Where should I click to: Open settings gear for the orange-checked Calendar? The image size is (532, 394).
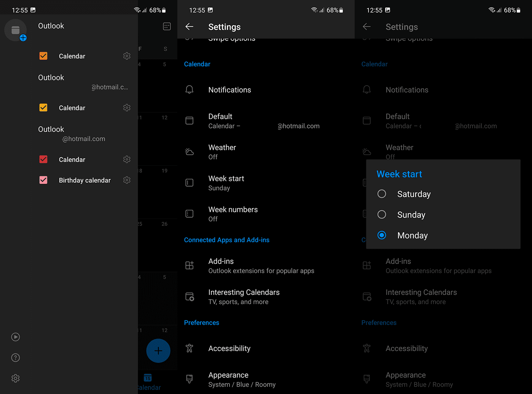127,56
